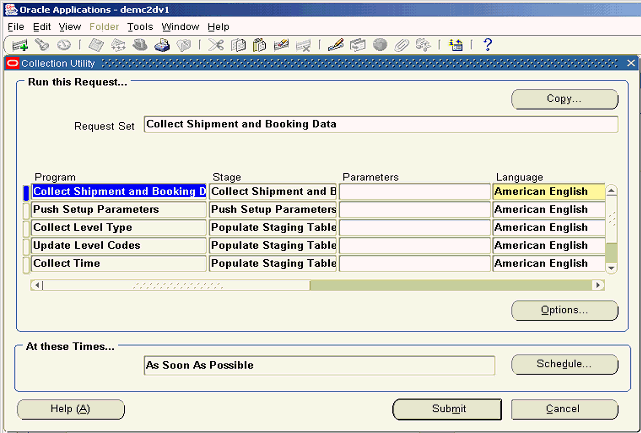Click the Clear Record eraser icon
Viewport: 641px width, 433px height.
coord(281,45)
